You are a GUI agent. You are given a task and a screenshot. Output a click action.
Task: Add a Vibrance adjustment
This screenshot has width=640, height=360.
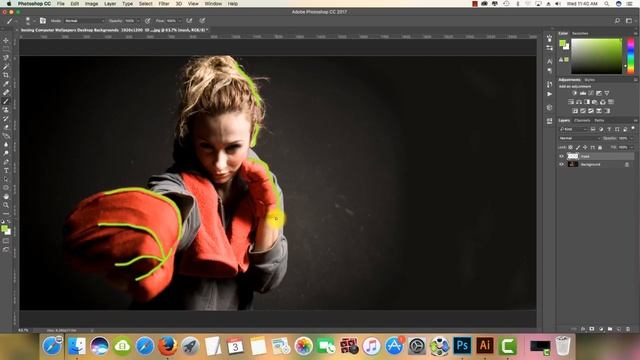(x=607, y=93)
